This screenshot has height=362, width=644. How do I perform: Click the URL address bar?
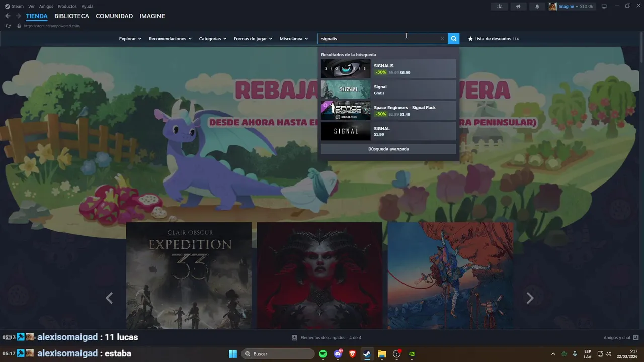(x=52, y=26)
